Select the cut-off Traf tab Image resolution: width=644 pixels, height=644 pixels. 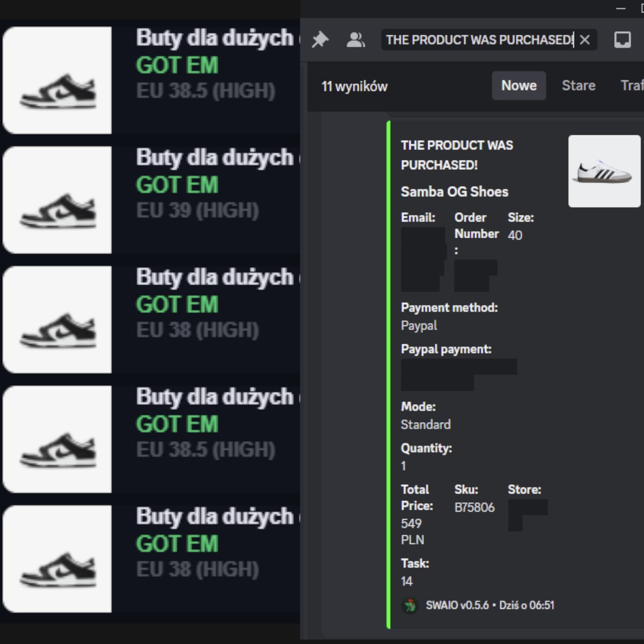pyautogui.click(x=631, y=85)
